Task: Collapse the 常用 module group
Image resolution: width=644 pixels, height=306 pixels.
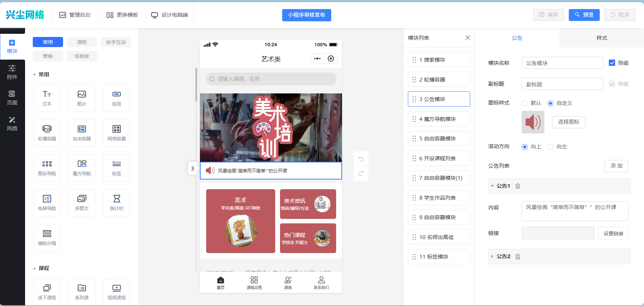Action: (x=34, y=75)
